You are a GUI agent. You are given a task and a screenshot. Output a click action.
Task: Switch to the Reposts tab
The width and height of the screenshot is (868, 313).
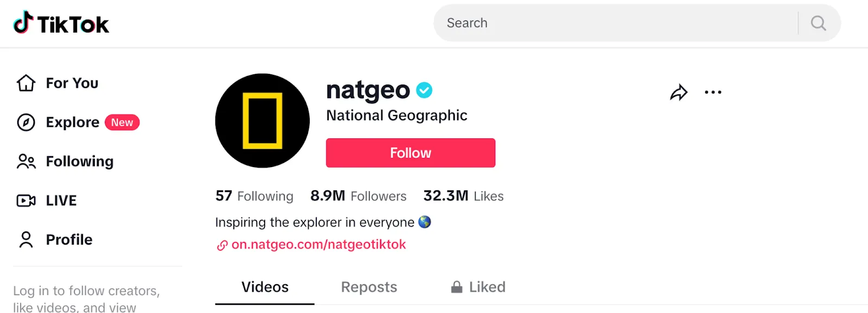click(369, 287)
